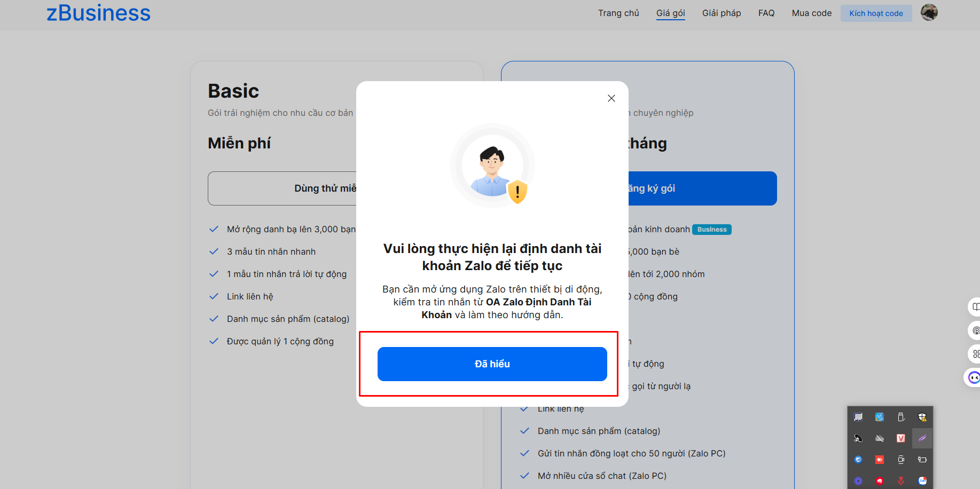The image size is (980, 489).
Task: Click the Dùng thử miễn phí button
Action: point(282,188)
